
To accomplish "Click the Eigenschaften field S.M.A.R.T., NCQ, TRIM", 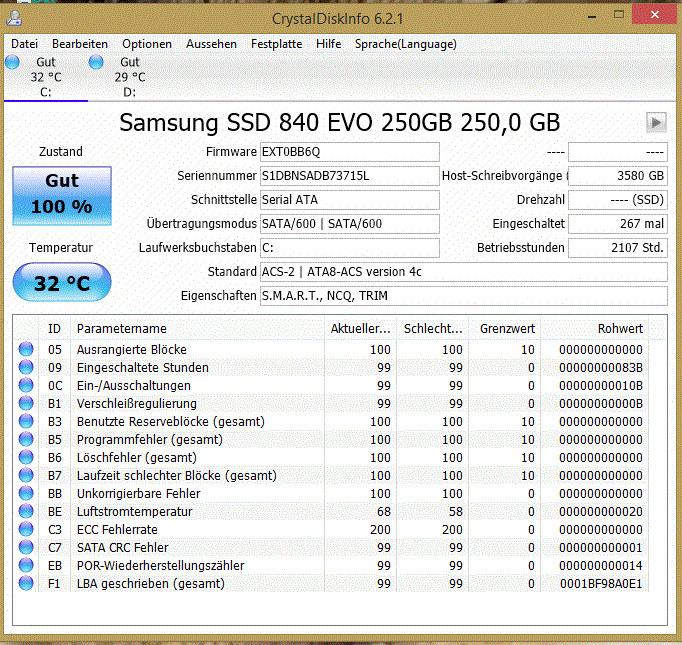I will point(464,296).
